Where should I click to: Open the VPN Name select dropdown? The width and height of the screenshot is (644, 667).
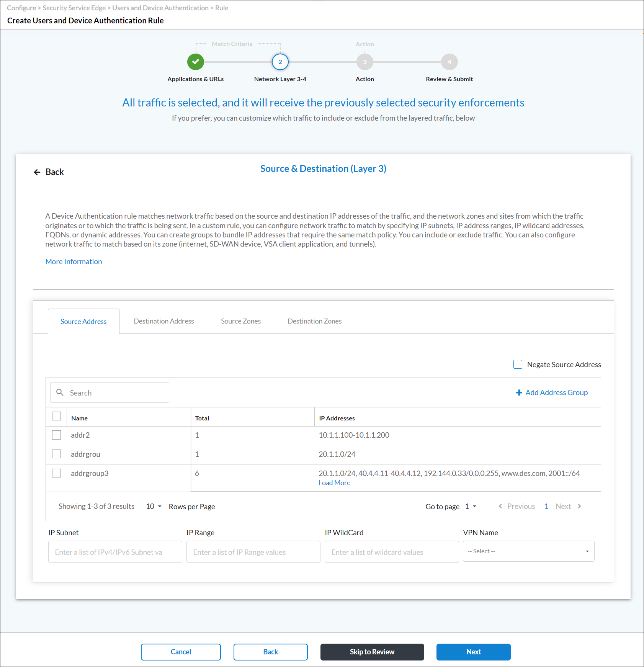pyautogui.click(x=528, y=551)
